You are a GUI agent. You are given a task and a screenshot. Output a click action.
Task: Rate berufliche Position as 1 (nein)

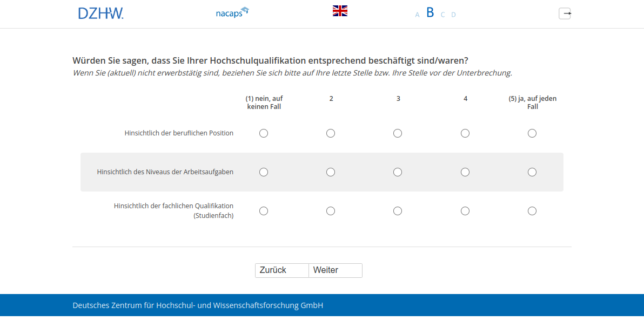264,133
